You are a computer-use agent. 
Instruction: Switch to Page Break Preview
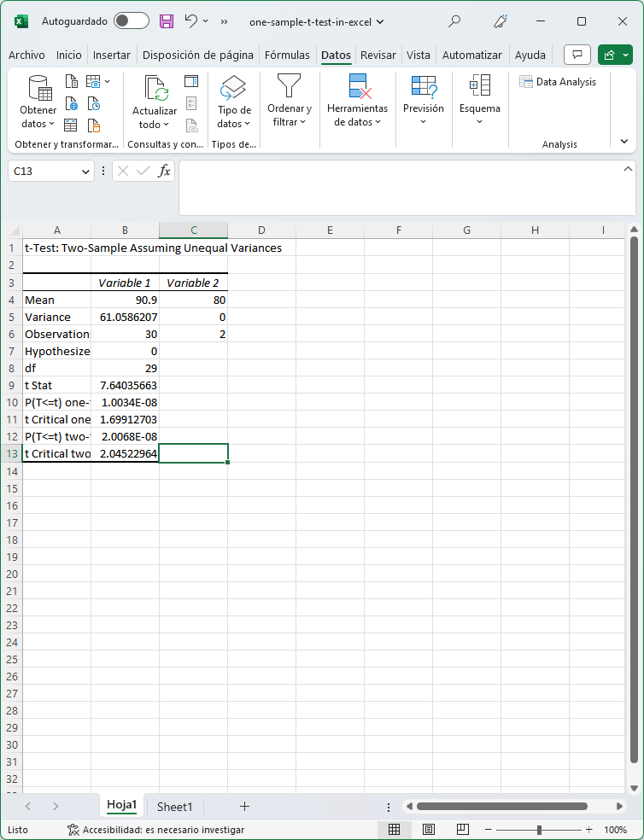[462, 830]
